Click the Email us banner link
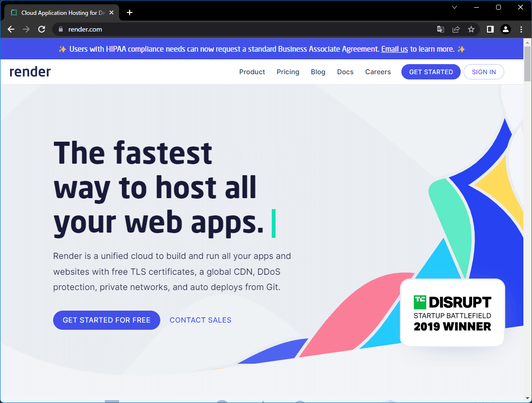 (394, 49)
